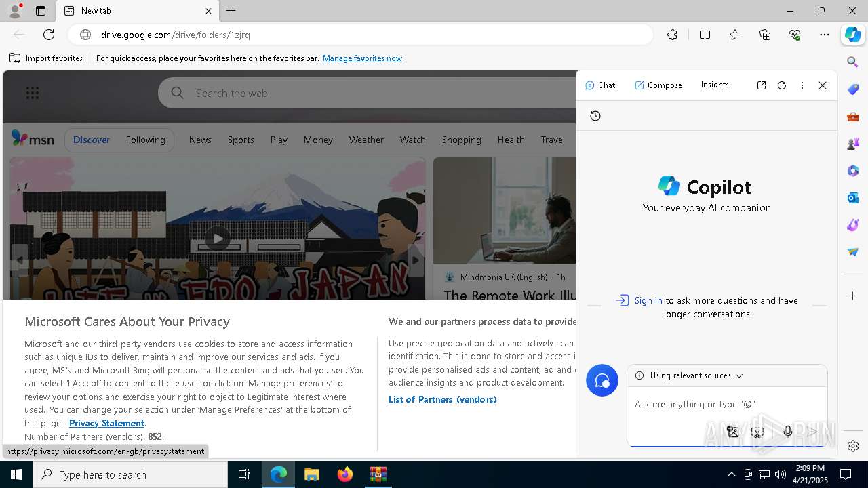868x488 pixels.
Task: Add an image to Copilot prompt
Action: tap(732, 431)
